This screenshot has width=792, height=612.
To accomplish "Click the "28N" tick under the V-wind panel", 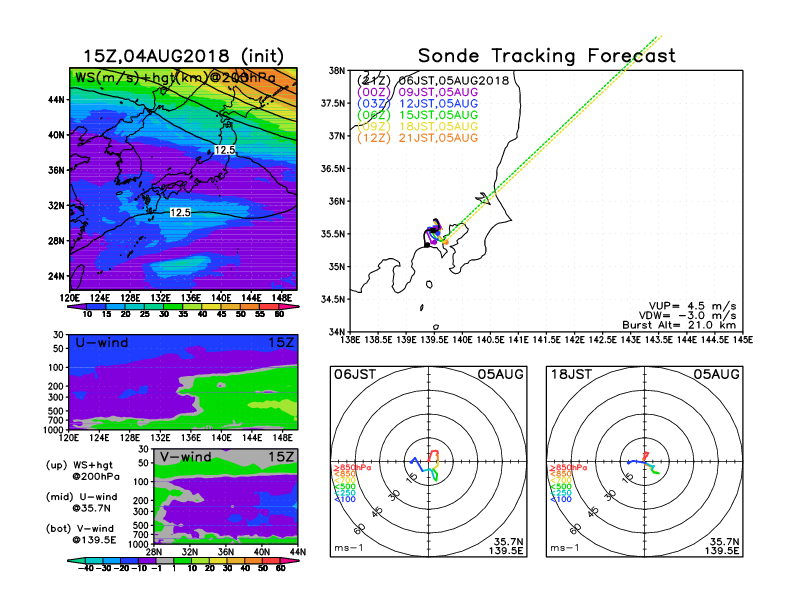I will click(x=154, y=552).
